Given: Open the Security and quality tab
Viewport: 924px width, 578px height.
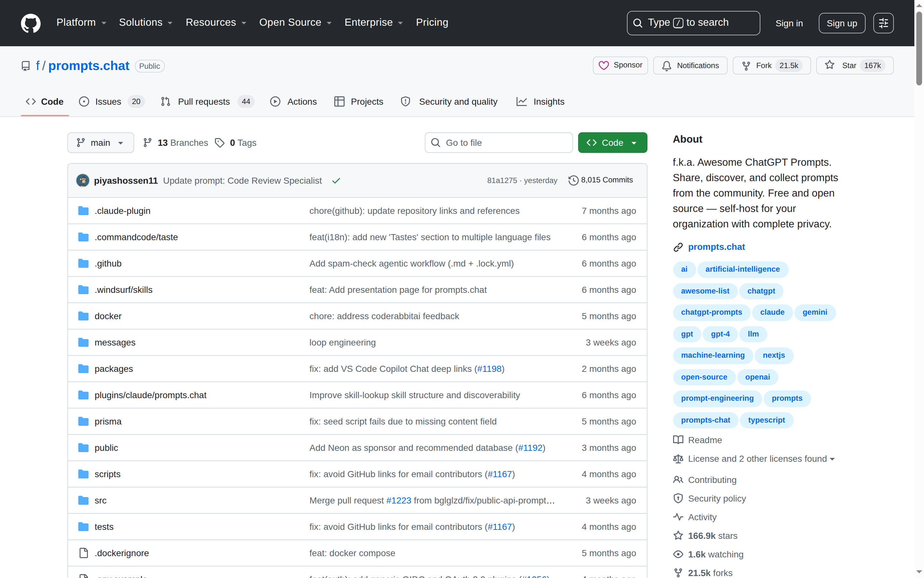Looking at the screenshot, I should click(x=449, y=102).
